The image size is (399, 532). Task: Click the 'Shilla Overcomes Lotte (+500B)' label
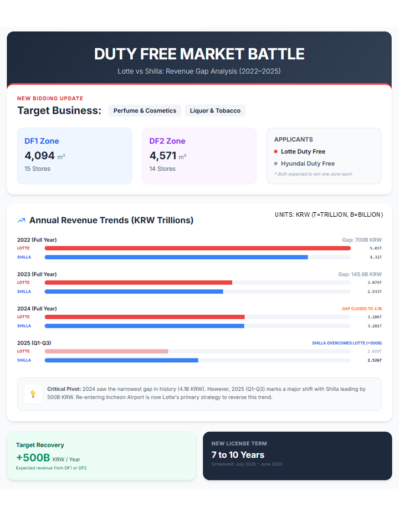pos(346,343)
